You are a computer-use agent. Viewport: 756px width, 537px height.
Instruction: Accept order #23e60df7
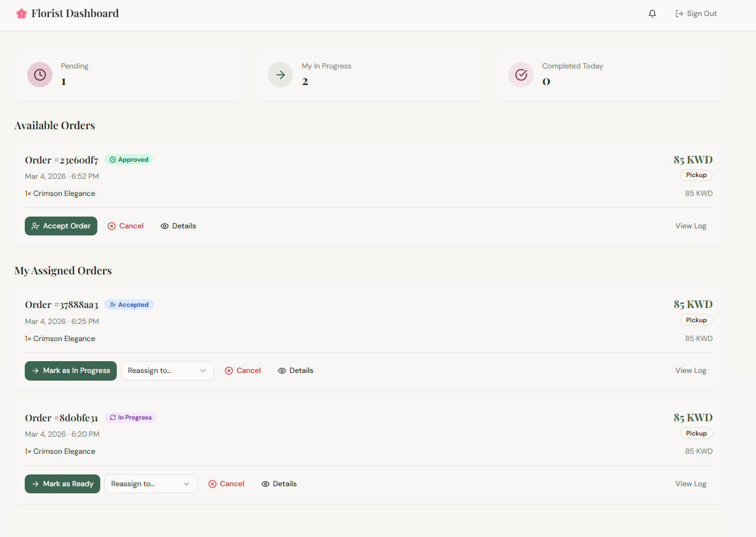pyautogui.click(x=61, y=226)
